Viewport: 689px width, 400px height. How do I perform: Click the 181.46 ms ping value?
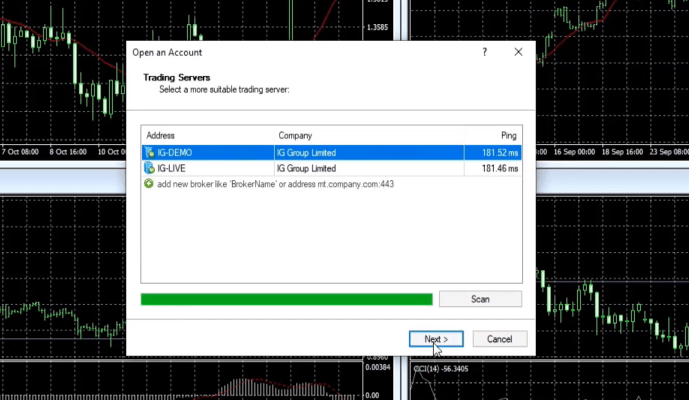(x=498, y=168)
